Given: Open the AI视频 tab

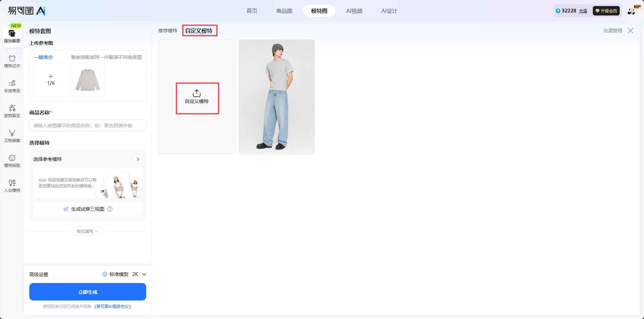Looking at the screenshot, I should [354, 11].
